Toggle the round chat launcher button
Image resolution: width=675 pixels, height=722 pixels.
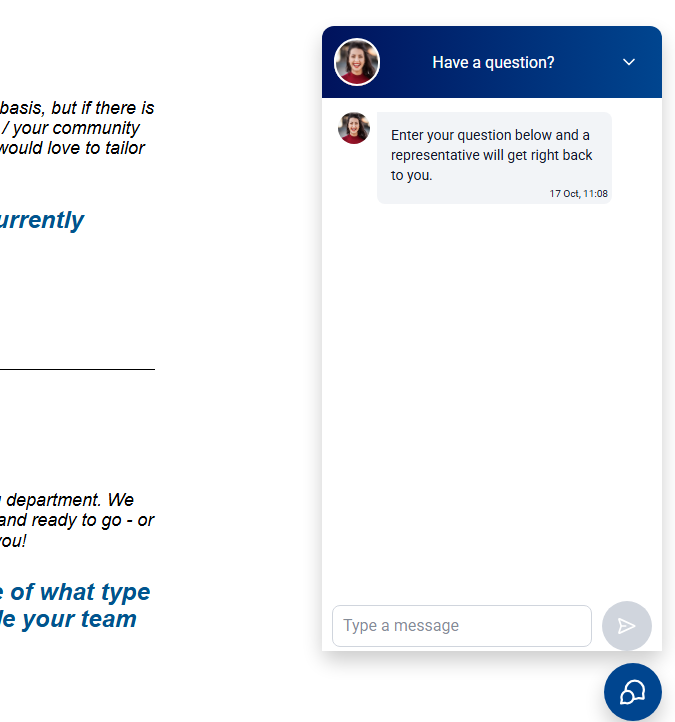click(632, 691)
